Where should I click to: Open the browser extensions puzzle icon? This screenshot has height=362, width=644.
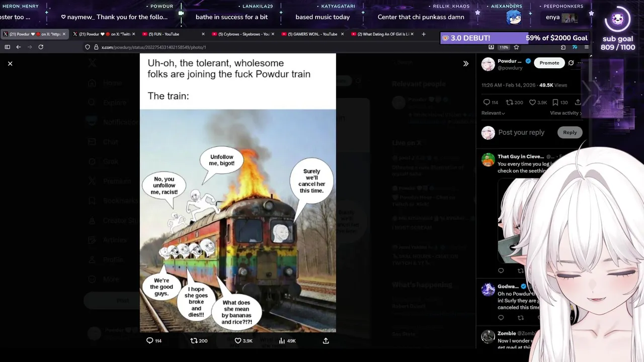click(563, 47)
